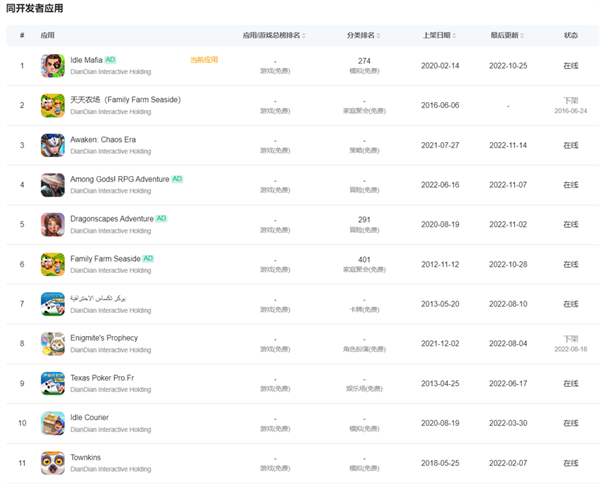The width and height of the screenshot is (600, 484).
Task: Open Family Farm Seaside title link in row 6
Action: coord(105,259)
